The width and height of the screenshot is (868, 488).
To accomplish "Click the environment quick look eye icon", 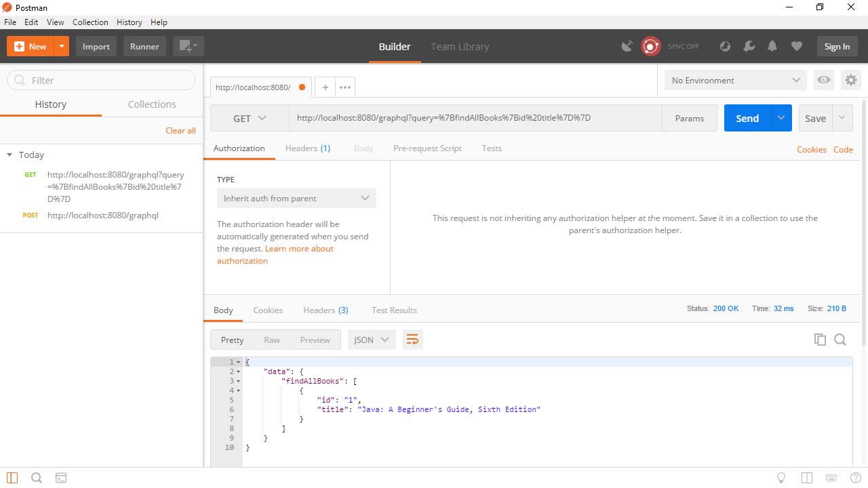I will [824, 80].
